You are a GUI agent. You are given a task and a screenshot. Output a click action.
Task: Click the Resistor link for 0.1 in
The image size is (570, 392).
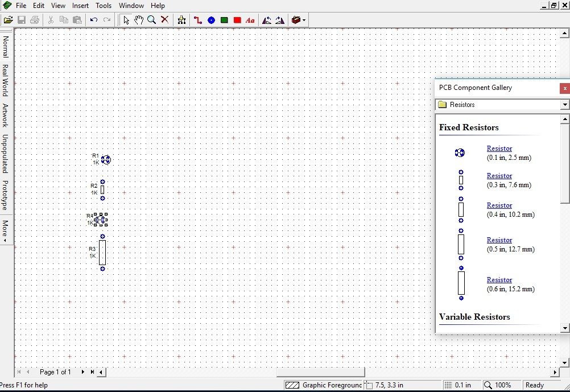[499, 148]
